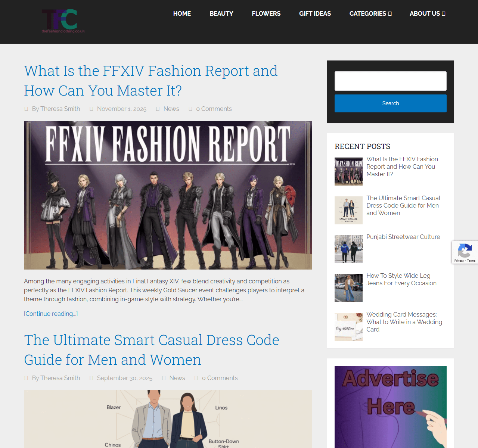Click the sidebar search input field
Viewport: 478px width, 448px height.
390,81
